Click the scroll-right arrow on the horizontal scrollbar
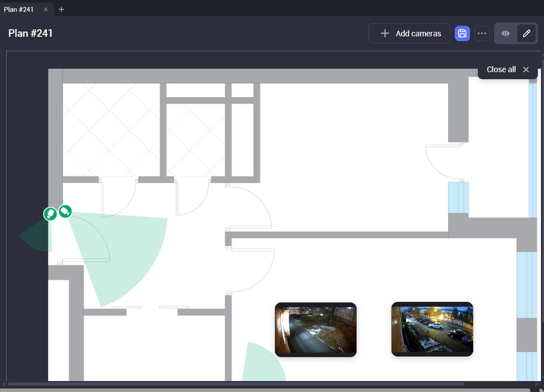 point(536,384)
